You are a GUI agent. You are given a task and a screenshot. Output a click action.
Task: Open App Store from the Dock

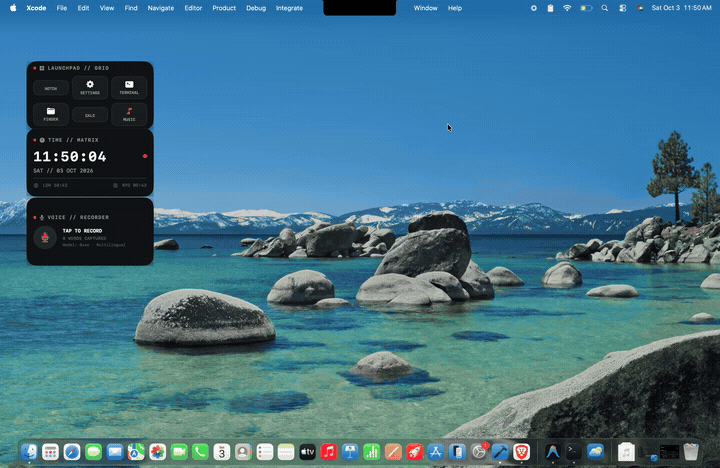pos(436,452)
